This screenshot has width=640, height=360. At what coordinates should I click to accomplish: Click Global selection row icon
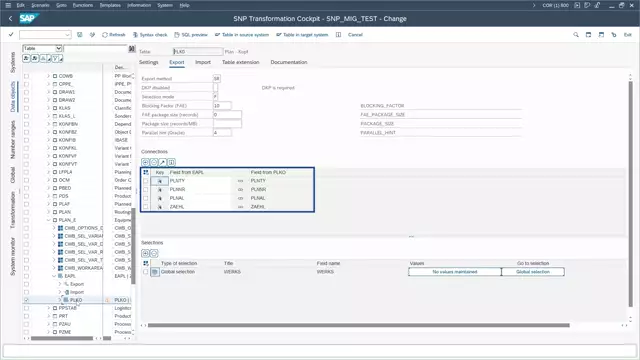155,272
